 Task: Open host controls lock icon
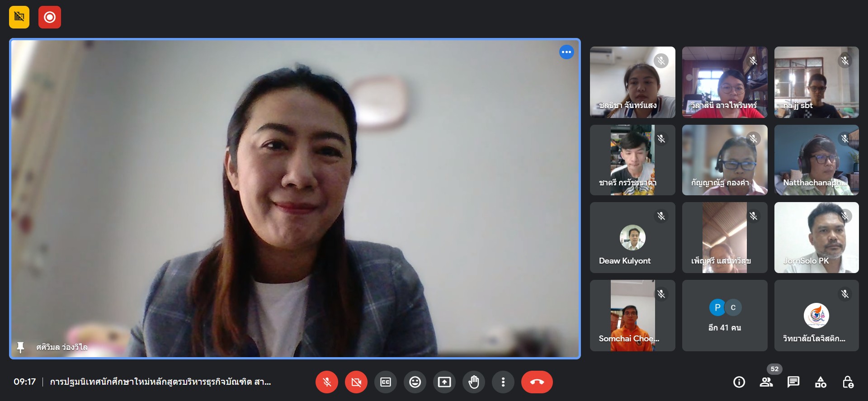(x=848, y=382)
